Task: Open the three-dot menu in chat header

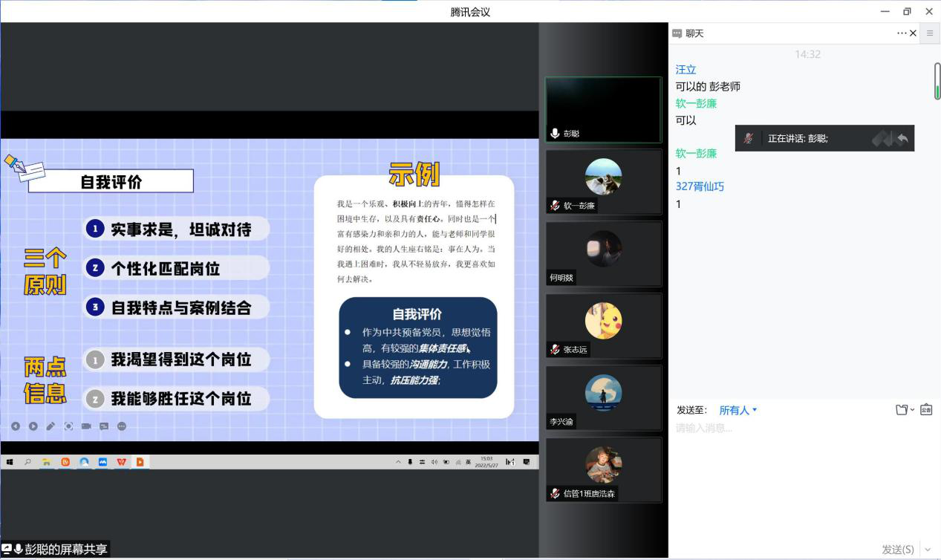Action: pyautogui.click(x=902, y=33)
